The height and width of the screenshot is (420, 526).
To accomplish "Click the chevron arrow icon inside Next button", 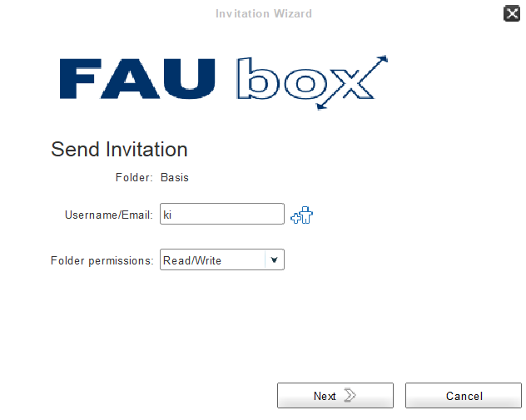I will 350,395.
